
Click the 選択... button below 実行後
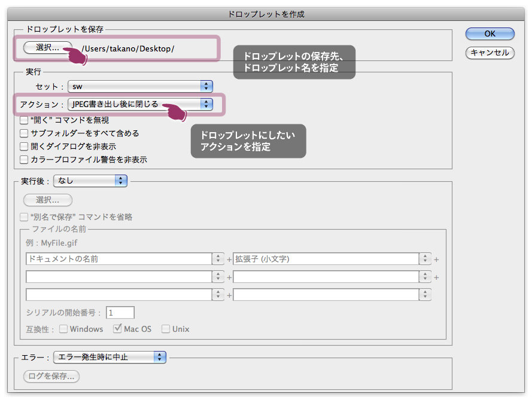[x=47, y=200]
